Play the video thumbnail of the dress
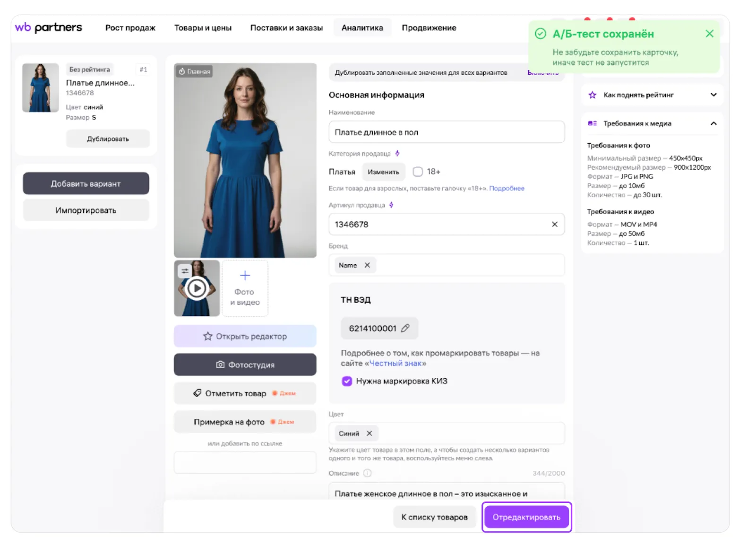Screen dimensions: 756x547 coord(197,288)
